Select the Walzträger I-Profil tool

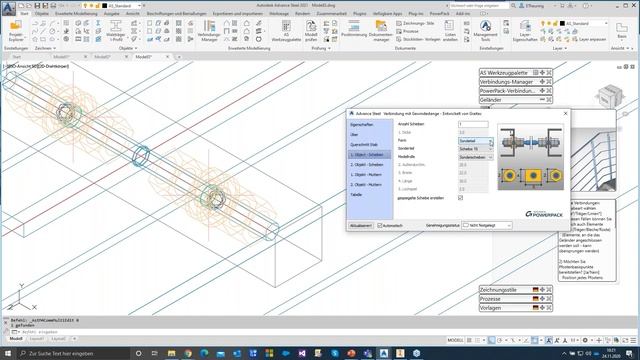[x=116, y=31]
